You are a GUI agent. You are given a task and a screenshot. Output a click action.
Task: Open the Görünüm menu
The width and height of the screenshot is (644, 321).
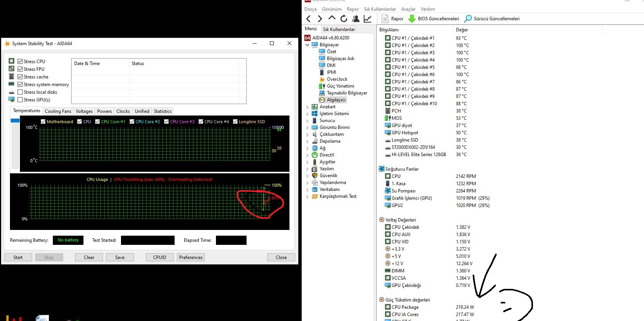tap(332, 9)
